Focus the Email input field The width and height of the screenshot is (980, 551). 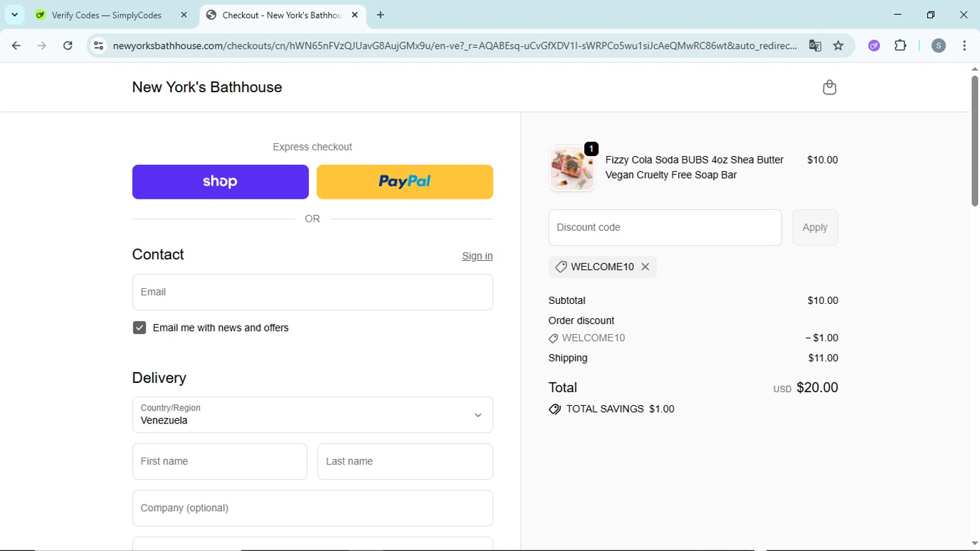[x=312, y=292]
